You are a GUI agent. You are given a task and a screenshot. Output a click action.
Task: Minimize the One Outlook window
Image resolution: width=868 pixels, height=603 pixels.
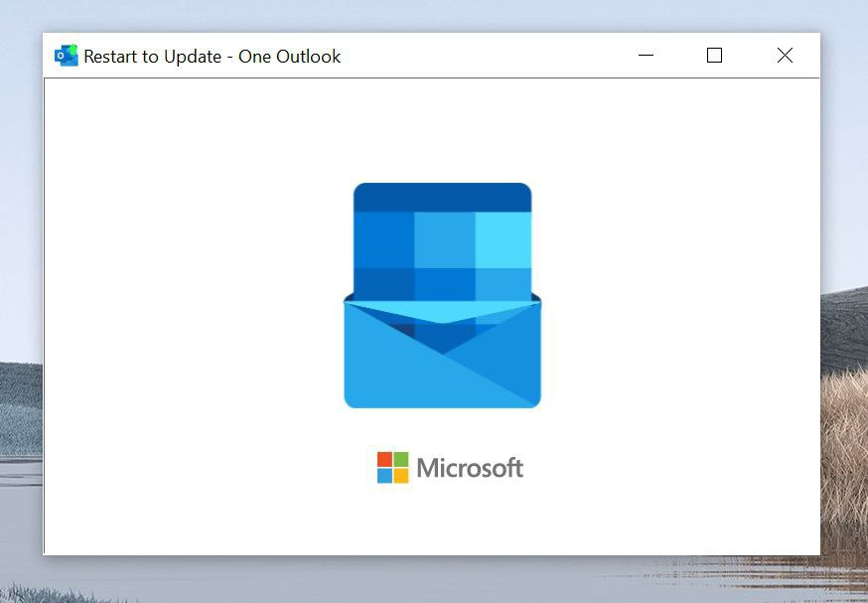(646, 56)
